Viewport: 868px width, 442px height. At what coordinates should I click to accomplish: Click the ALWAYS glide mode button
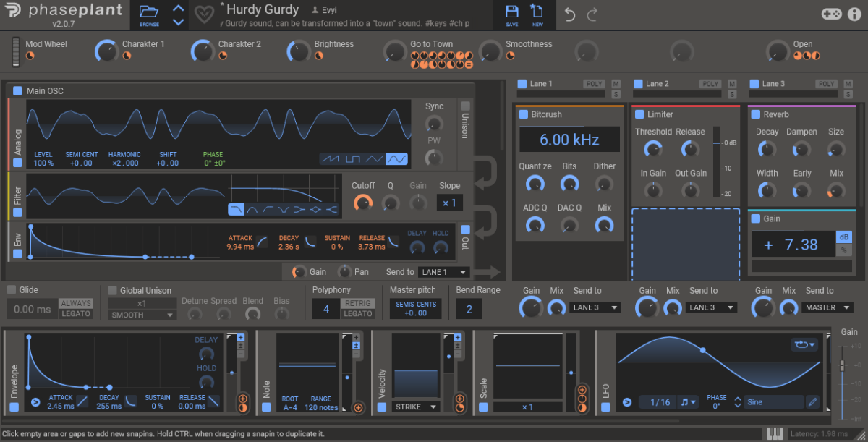click(76, 303)
